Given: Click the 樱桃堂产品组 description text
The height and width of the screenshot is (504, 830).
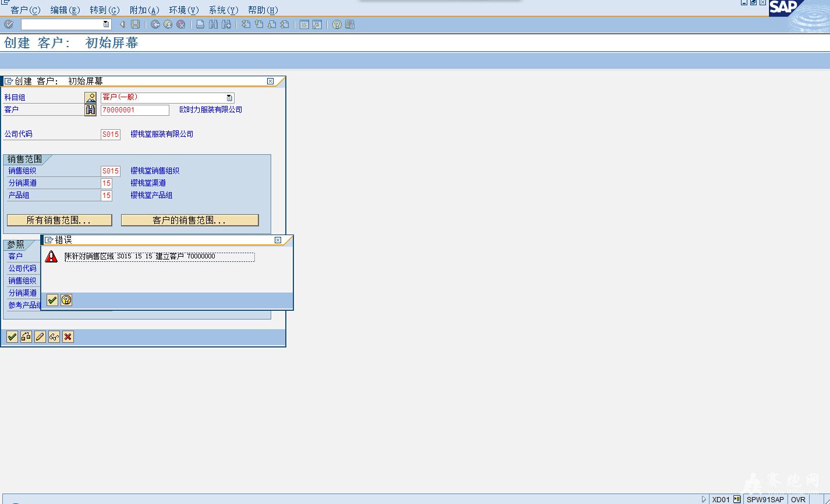Looking at the screenshot, I should click(151, 195).
